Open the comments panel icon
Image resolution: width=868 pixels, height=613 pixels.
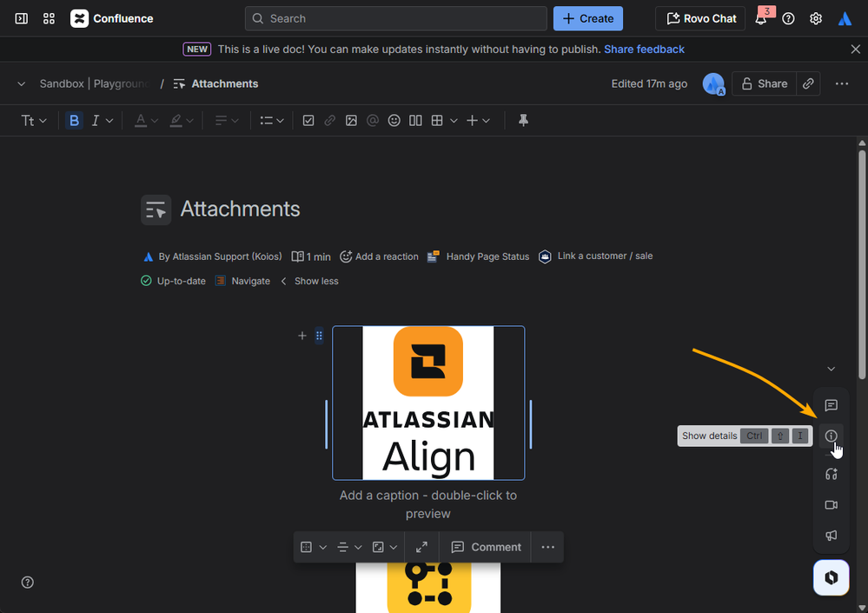[831, 405]
